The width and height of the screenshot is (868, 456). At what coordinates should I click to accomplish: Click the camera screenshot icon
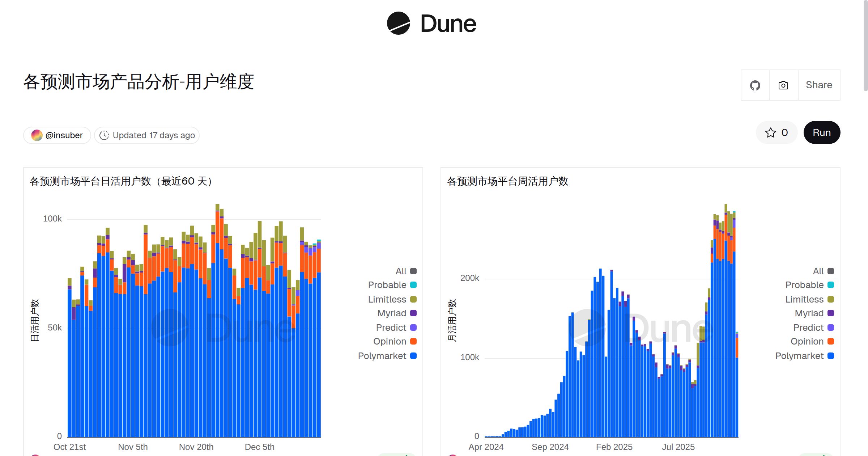(x=783, y=85)
